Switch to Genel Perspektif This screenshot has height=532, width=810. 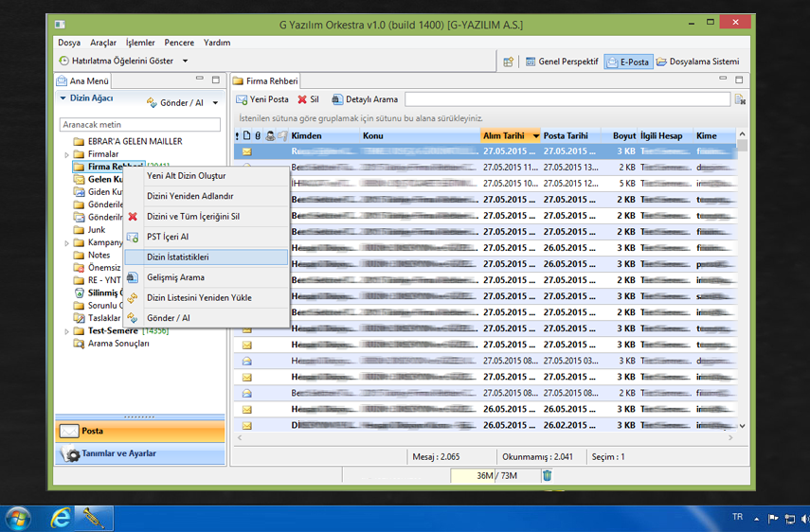[x=562, y=62]
